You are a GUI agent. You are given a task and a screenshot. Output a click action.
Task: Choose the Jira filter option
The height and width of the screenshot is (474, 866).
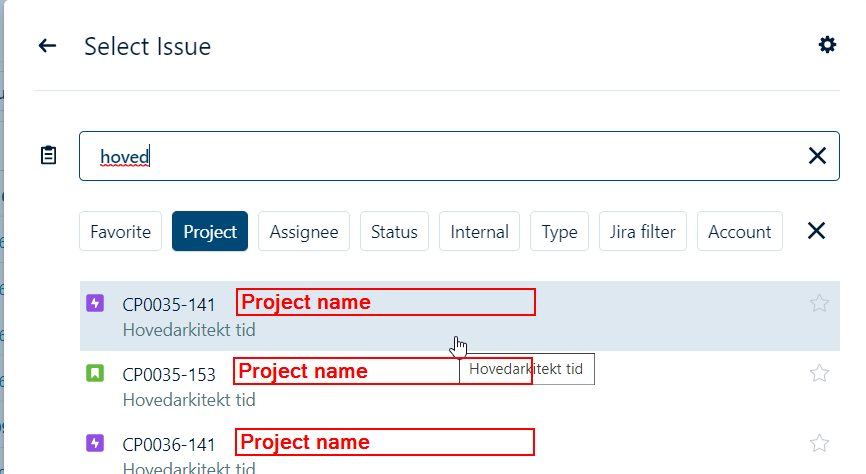pos(643,232)
